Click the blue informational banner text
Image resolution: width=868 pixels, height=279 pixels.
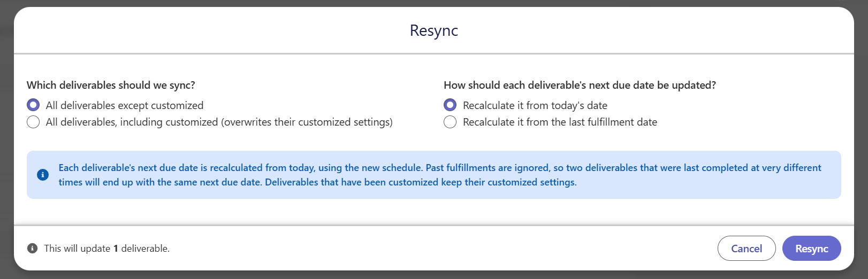440,175
